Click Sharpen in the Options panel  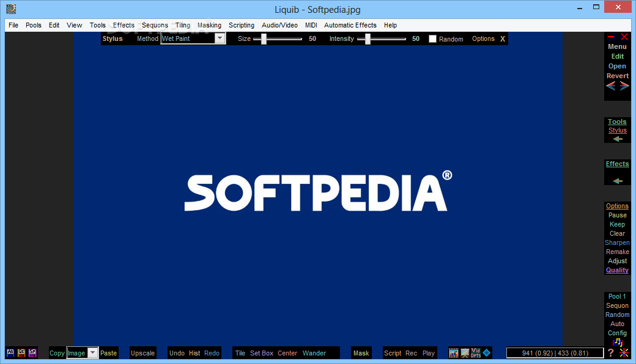[x=617, y=242]
